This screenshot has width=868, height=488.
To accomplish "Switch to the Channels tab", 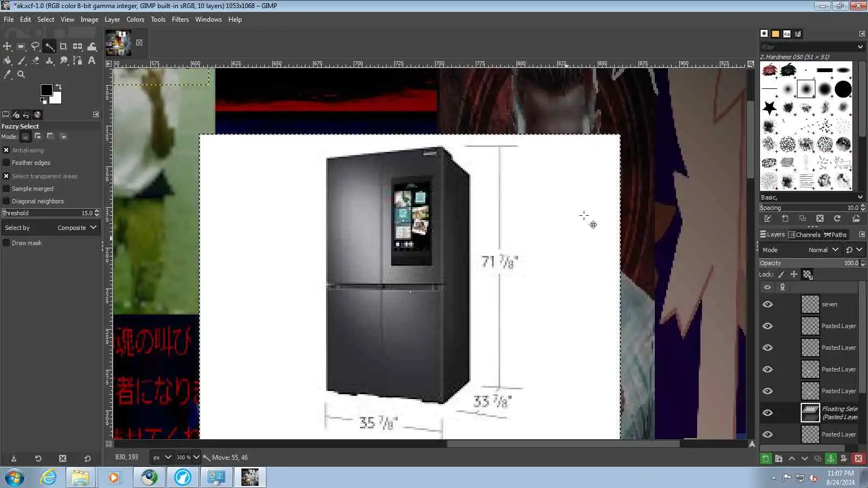I will point(804,235).
